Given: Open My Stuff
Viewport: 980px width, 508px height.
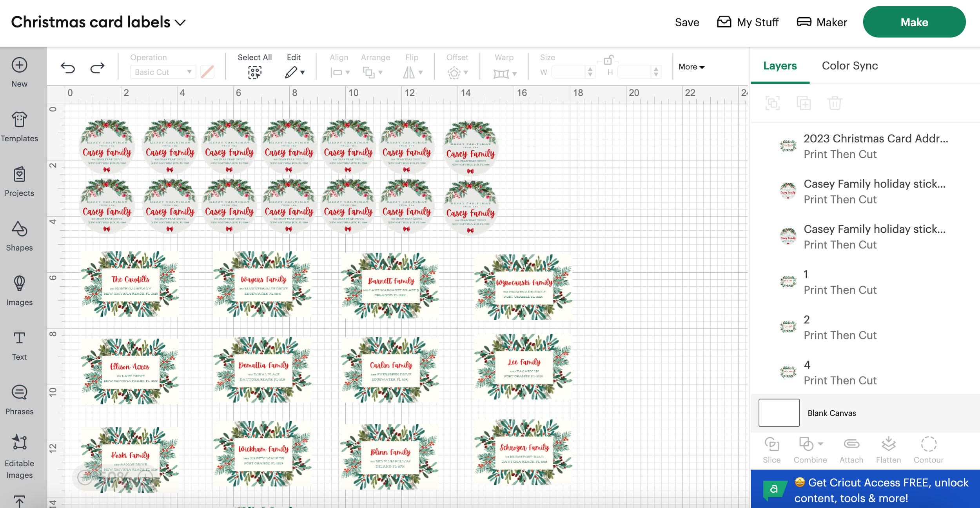Looking at the screenshot, I should tap(748, 22).
